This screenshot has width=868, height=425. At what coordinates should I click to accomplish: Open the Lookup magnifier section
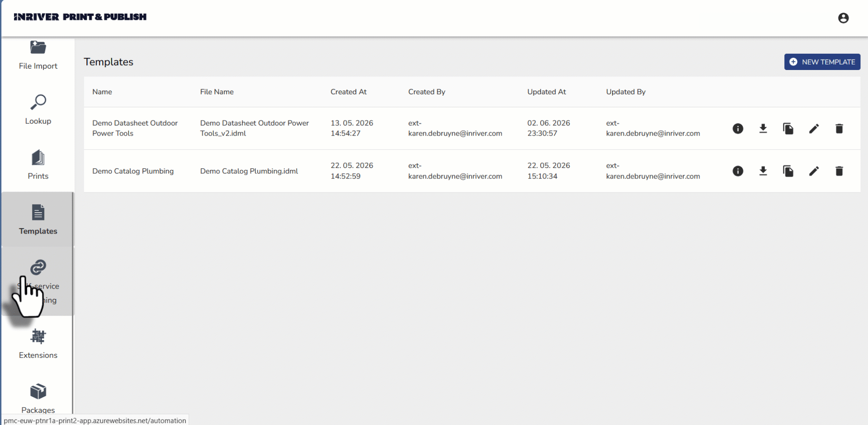(38, 110)
